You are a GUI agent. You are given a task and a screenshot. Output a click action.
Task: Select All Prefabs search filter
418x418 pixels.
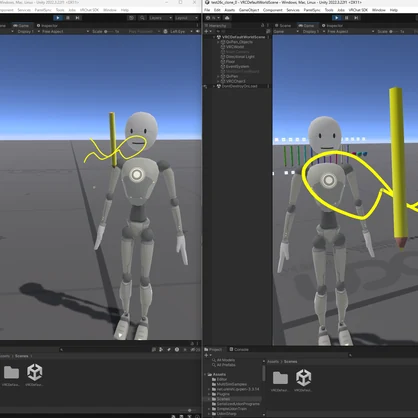(x=224, y=365)
